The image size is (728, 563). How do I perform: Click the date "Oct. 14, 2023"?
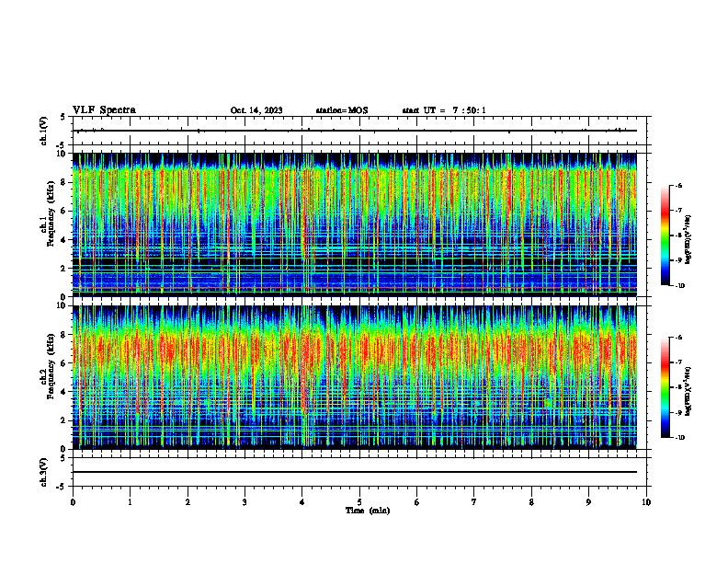256,110
